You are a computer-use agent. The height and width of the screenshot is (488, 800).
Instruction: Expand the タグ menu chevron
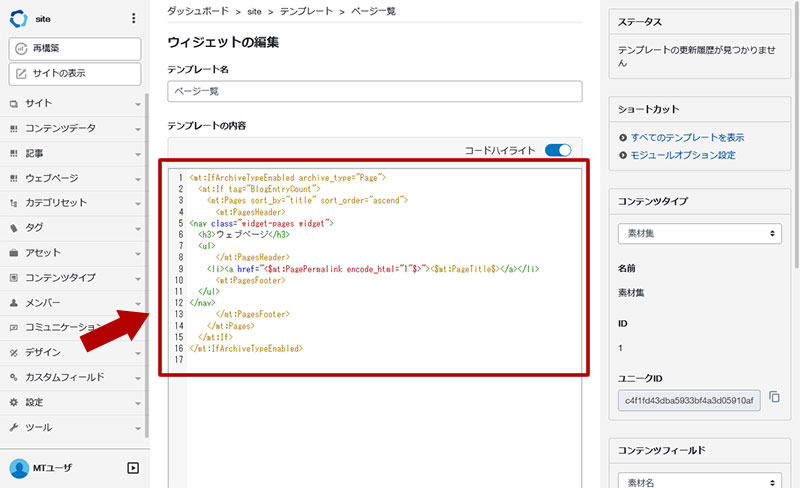click(x=138, y=229)
